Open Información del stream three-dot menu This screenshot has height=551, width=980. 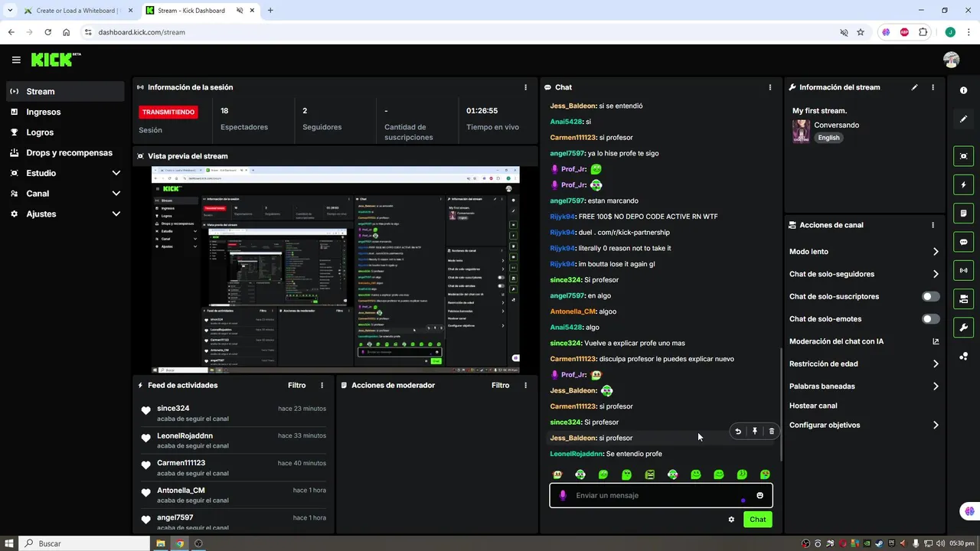click(933, 87)
